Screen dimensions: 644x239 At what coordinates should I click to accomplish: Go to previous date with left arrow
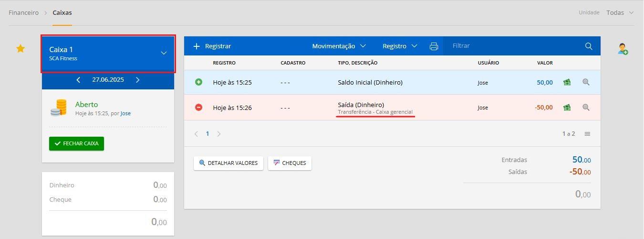[78, 80]
